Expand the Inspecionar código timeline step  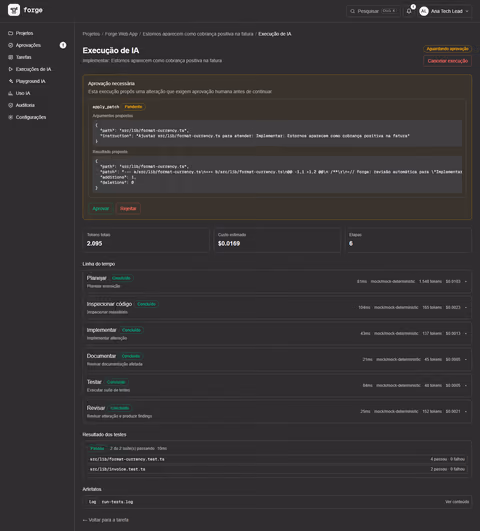point(277,307)
